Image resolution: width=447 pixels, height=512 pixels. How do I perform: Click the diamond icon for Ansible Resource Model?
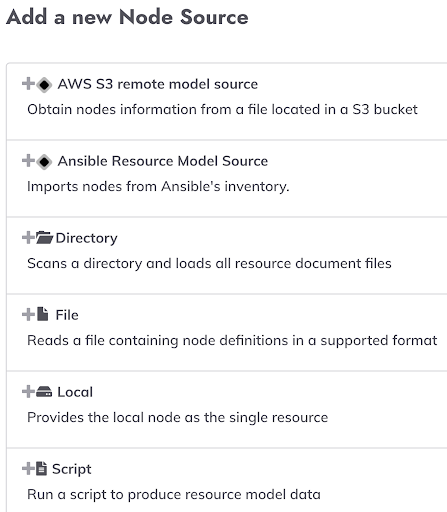click(x=44, y=162)
